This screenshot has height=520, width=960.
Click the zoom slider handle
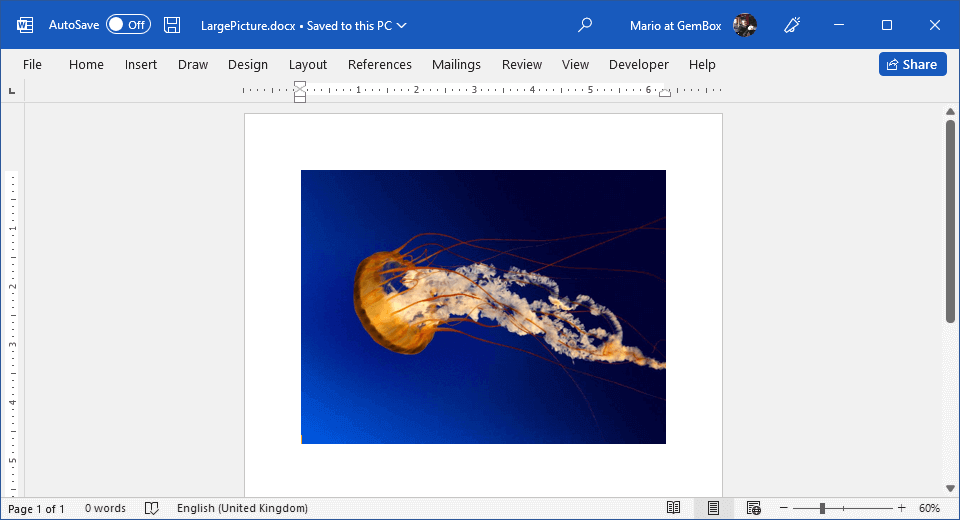[x=822, y=508]
